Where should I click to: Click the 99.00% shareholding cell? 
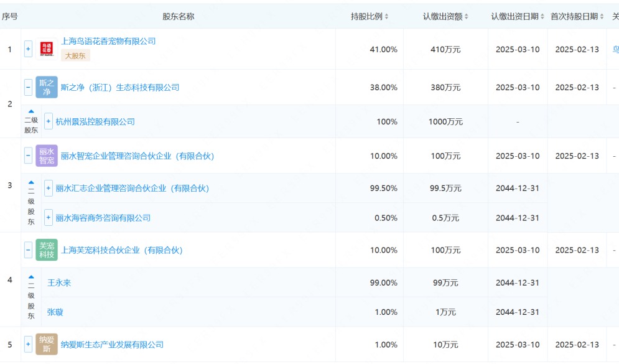tap(383, 282)
